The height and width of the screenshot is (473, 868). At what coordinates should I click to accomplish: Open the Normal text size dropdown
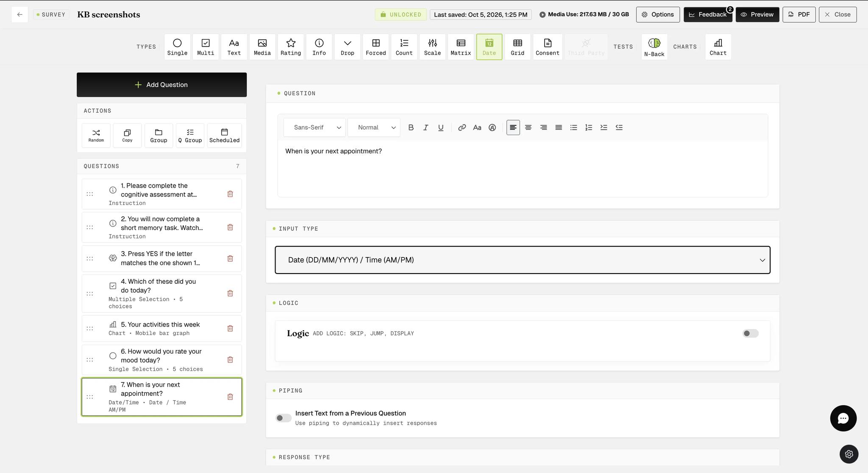(374, 127)
